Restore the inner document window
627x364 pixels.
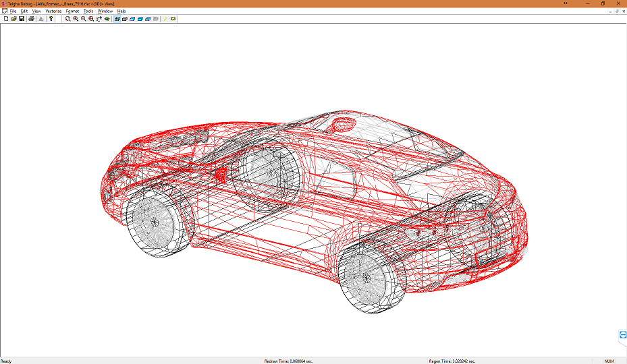pos(617,11)
